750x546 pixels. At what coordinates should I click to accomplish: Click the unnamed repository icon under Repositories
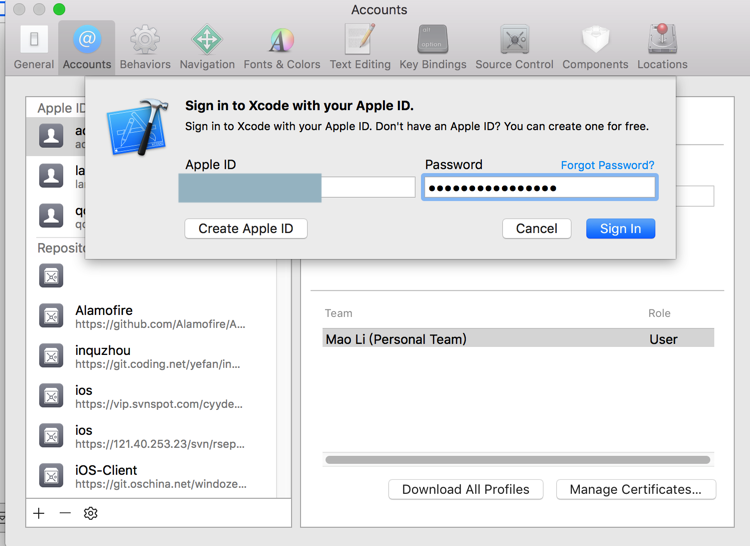pos(51,276)
